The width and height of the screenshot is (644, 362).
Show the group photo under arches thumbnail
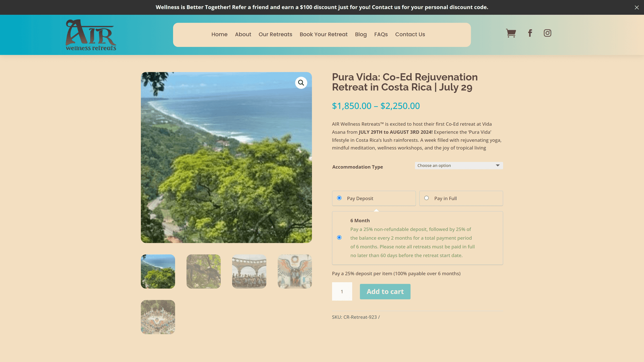pos(249,271)
